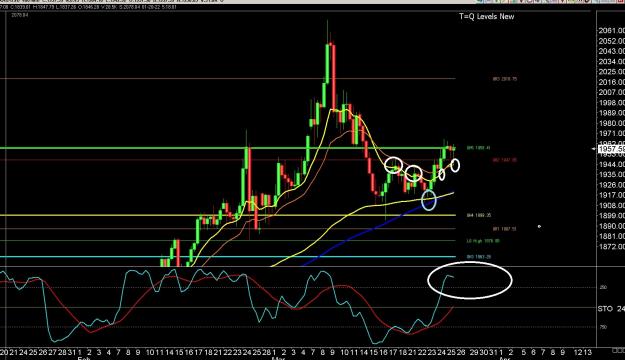Select the light-blue ellipse drawing on chart
Viewport: 625px width, 360px height.
429,200
